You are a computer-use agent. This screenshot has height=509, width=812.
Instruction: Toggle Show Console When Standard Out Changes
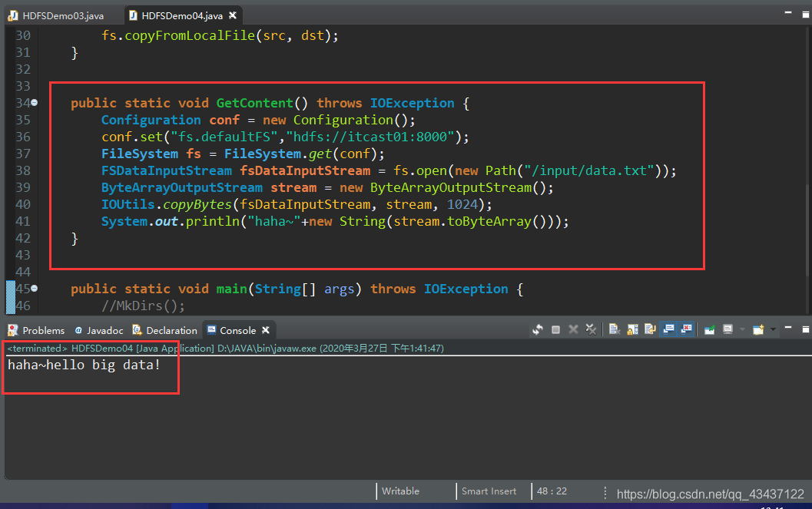click(x=669, y=329)
